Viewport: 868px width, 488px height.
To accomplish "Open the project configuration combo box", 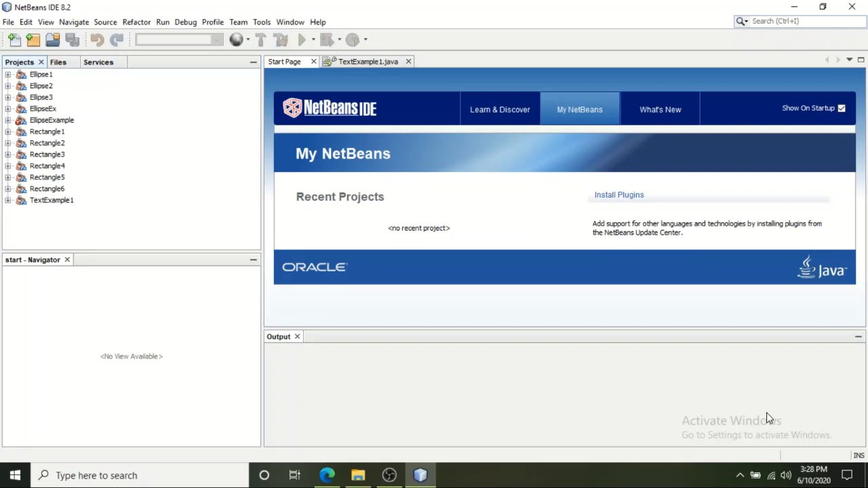I will coord(179,40).
